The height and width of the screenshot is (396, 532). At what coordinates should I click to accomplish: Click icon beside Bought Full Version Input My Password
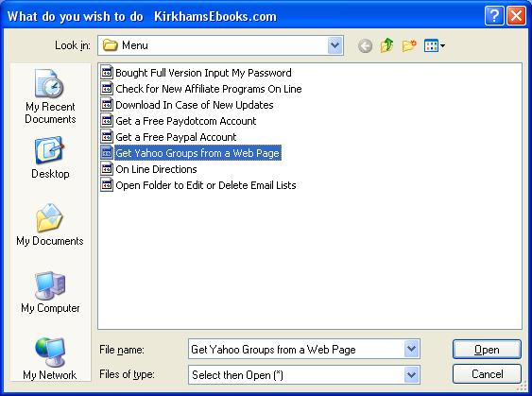(x=107, y=72)
